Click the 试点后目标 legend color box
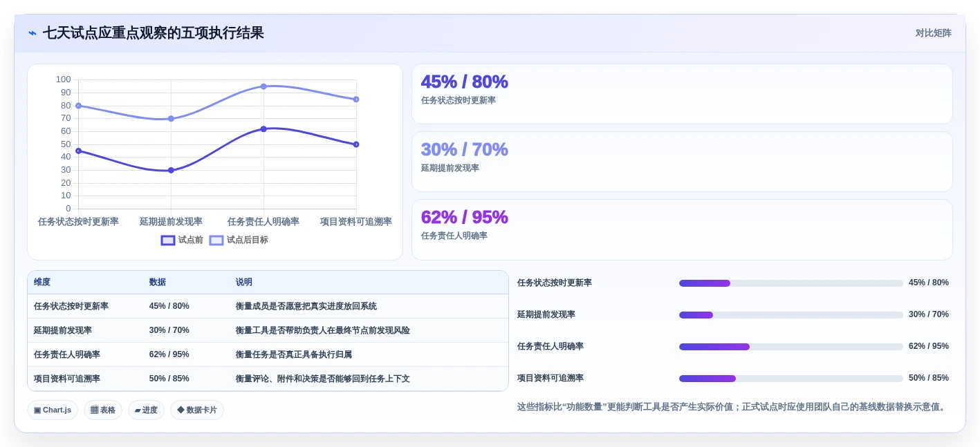The height and width of the screenshot is (447, 980). (216, 240)
